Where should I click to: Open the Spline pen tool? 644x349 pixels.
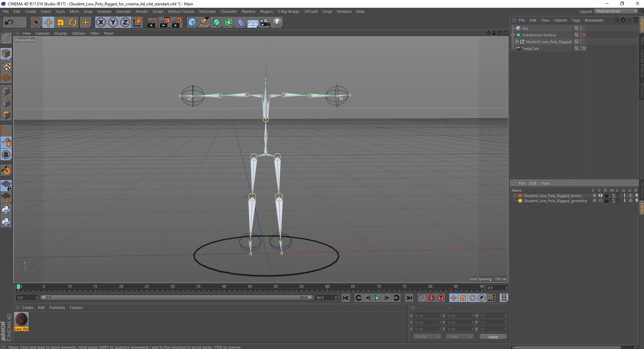[204, 23]
